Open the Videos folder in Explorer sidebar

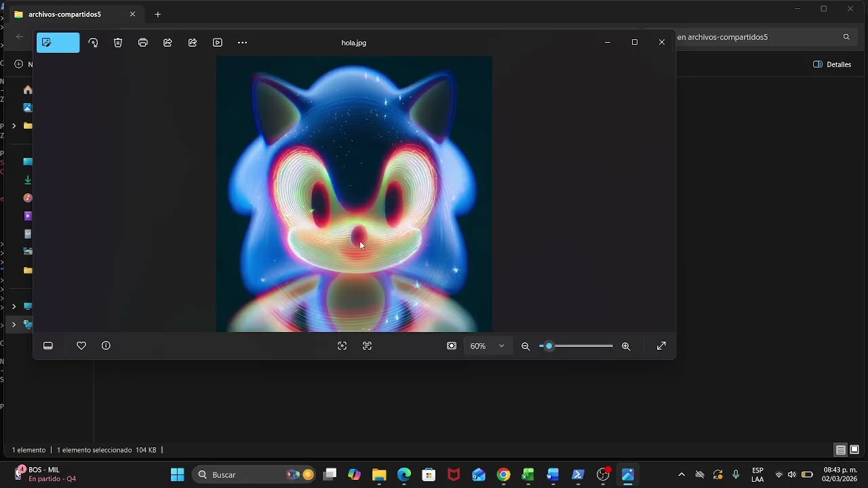[x=28, y=216]
